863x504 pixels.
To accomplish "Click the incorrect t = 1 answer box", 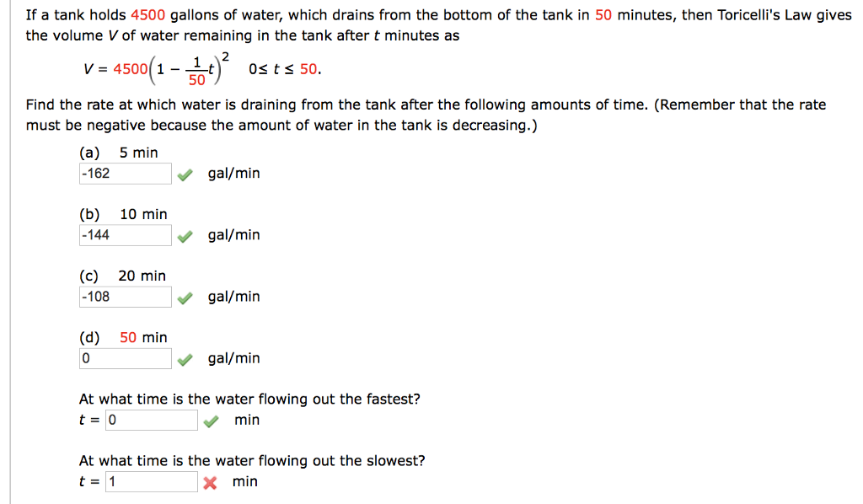I will [152, 481].
